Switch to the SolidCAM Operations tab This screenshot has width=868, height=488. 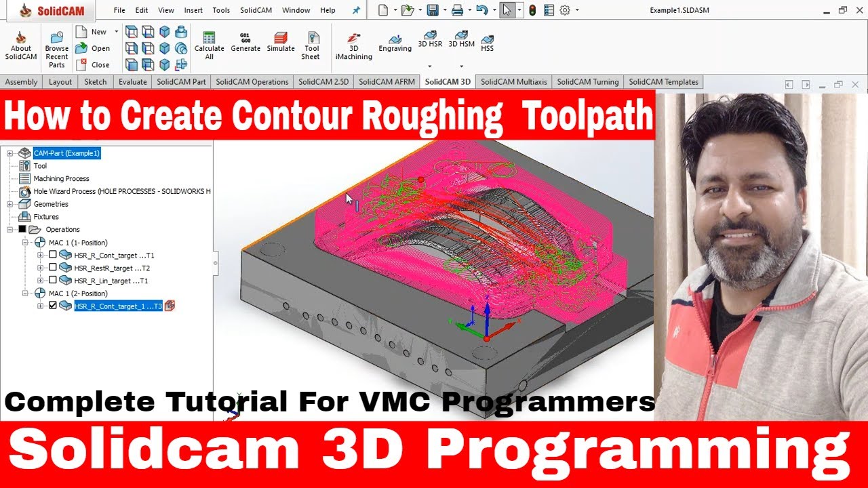(252, 82)
